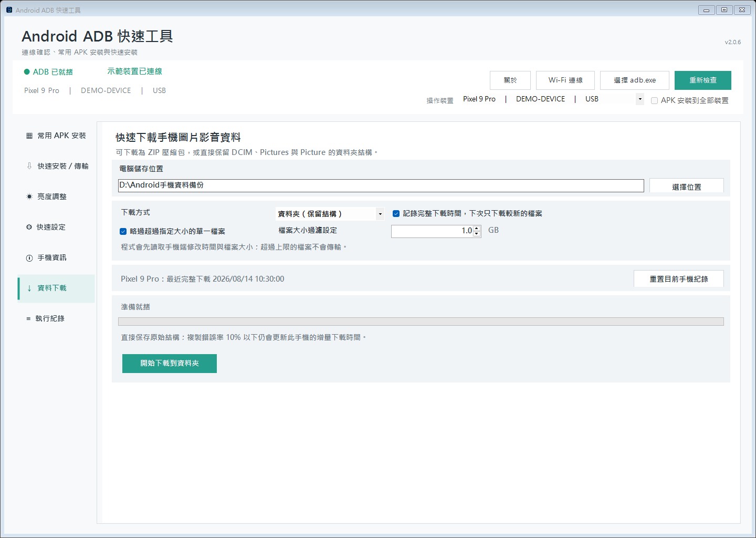Uncheck 略過超過指定大小的單一檔案 checkbox
The height and width of the screenshot is (538, 756).
pos(123,231)
